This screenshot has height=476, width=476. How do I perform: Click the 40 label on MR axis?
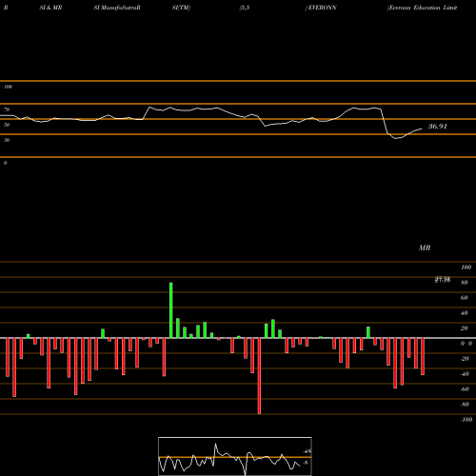click(465, 313)
